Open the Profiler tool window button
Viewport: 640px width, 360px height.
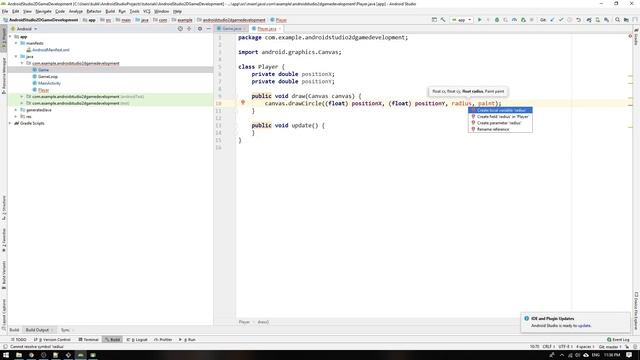tap(163, 340)
